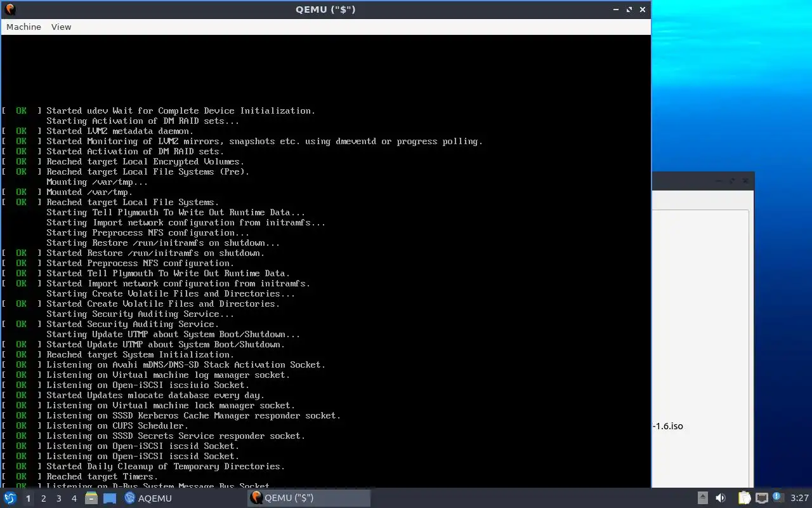Click the 'Starting Security Auditing Service...' line
The height and width of the screenshot is (508, 812).
coord(140,314)
